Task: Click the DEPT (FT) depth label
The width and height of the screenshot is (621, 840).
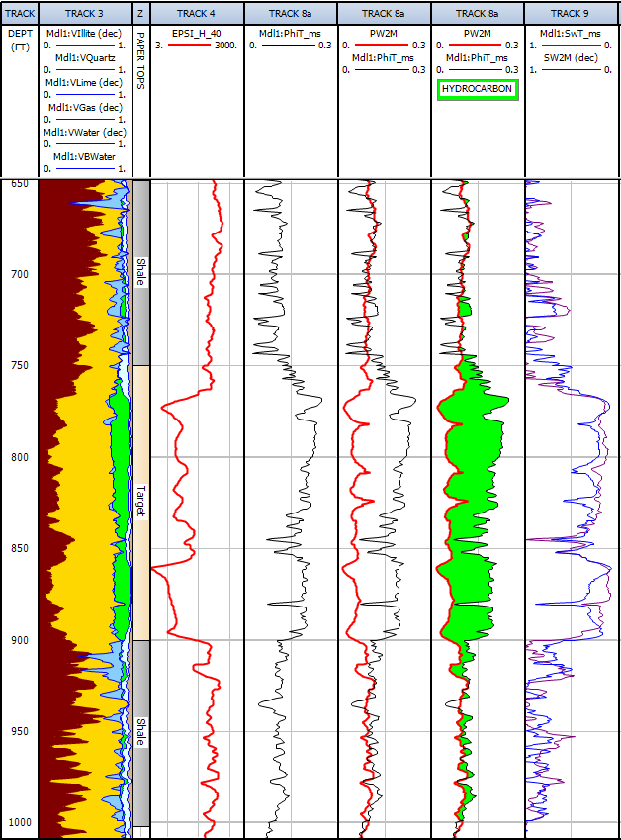Action: tap(20, 41)
